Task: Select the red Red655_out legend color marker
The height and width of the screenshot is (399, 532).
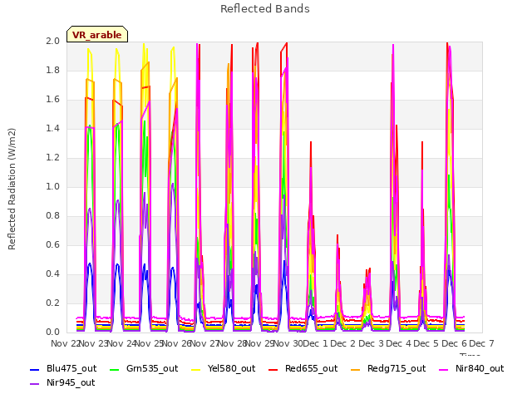Action: tap(273, 369)
